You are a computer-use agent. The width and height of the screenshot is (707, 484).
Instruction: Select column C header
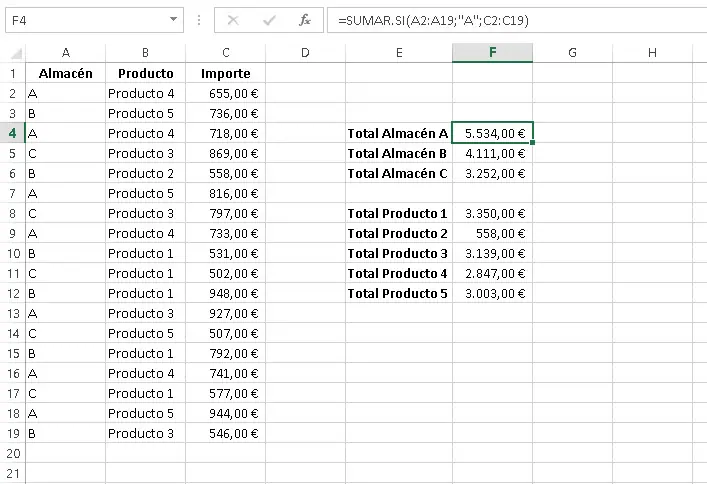(x=225, y=53)
